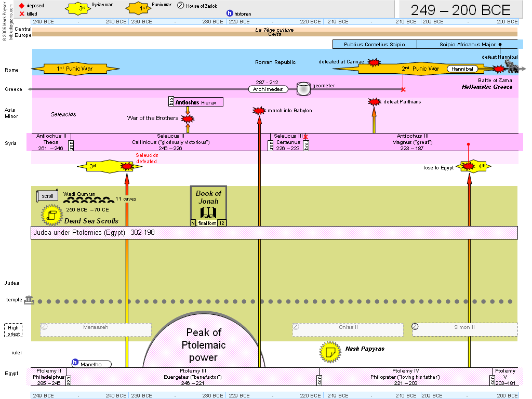The image size is (532, 399).
Task: Select the gray scroll icon above Dead Sea Scrolls
Action: pyautogui.click(x=47, y=196)
